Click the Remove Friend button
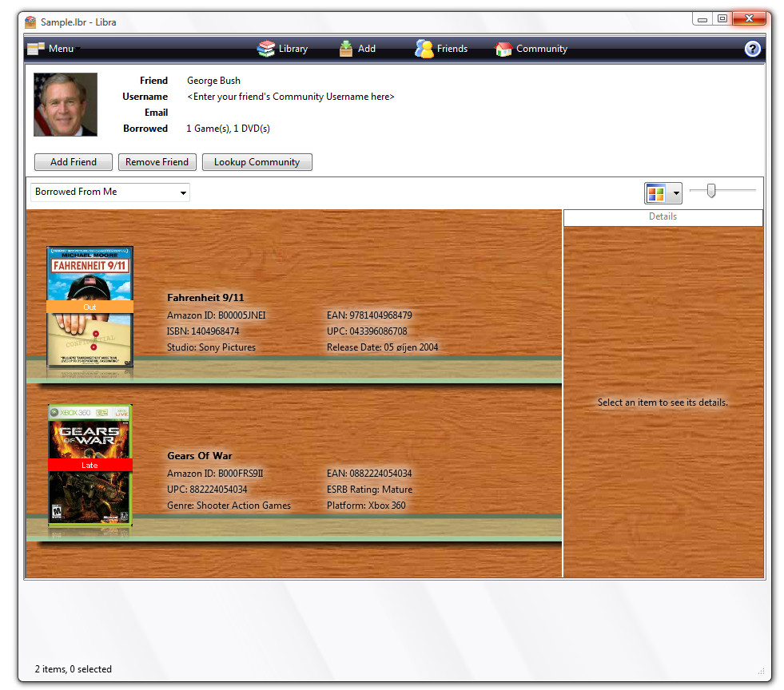The height and width of the screenshot is (690, 784). (157, 162)
